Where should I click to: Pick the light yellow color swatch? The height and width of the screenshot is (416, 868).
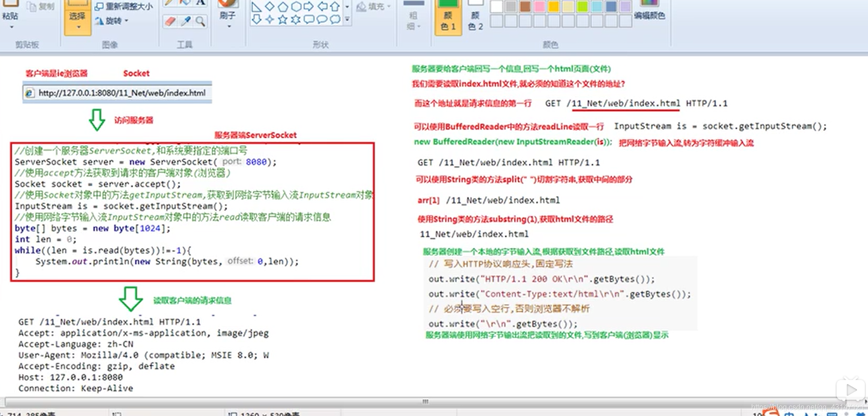click(568, 6)
